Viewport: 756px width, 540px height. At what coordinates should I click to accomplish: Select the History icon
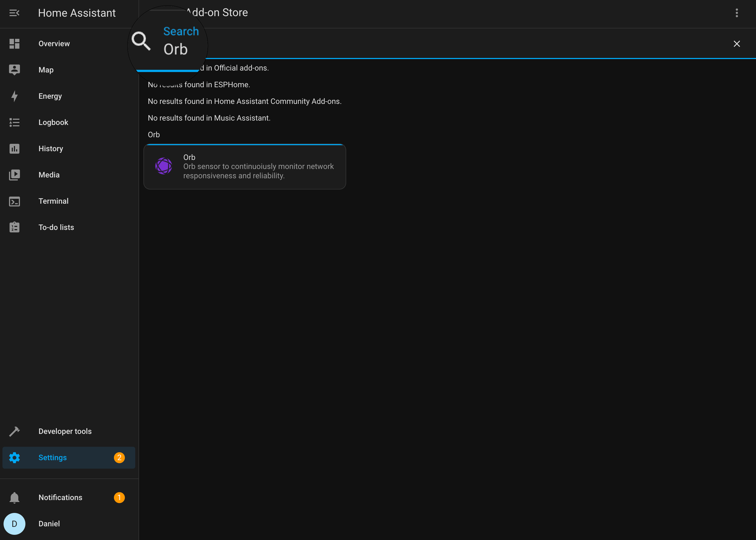[x=15, y=149]
